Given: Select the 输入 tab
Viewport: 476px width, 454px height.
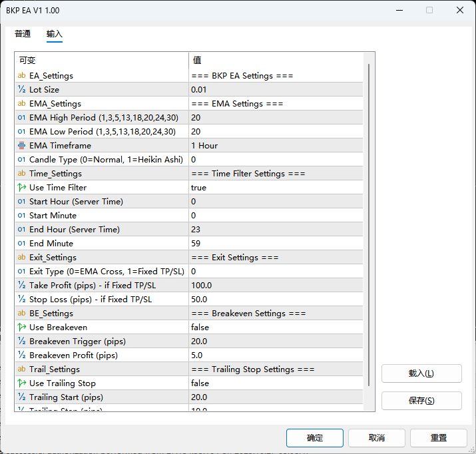Looking at the screenshot, I should (x=55, y=34).
